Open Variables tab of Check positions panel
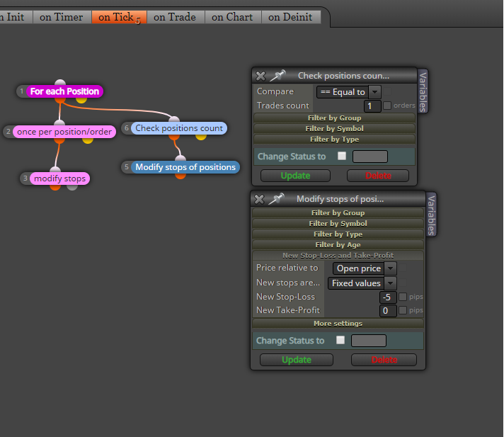Screen dimensions: 504x437 click(423, 91)
